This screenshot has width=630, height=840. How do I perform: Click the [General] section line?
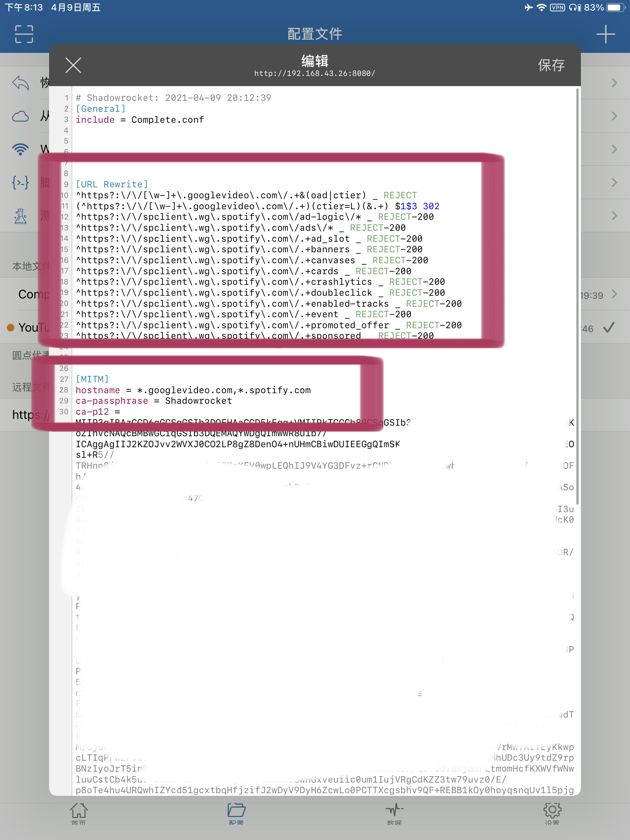click(x=100, y=109)
